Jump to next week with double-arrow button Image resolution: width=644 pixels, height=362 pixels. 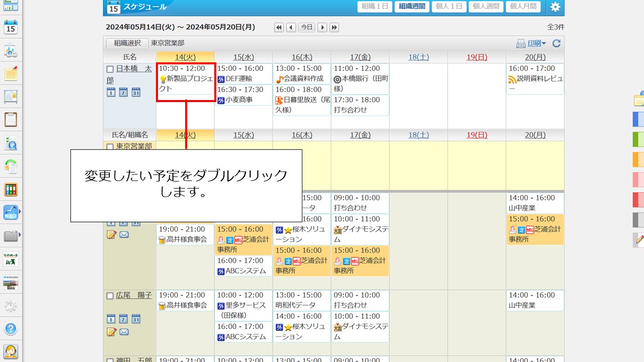click(334, 28)
